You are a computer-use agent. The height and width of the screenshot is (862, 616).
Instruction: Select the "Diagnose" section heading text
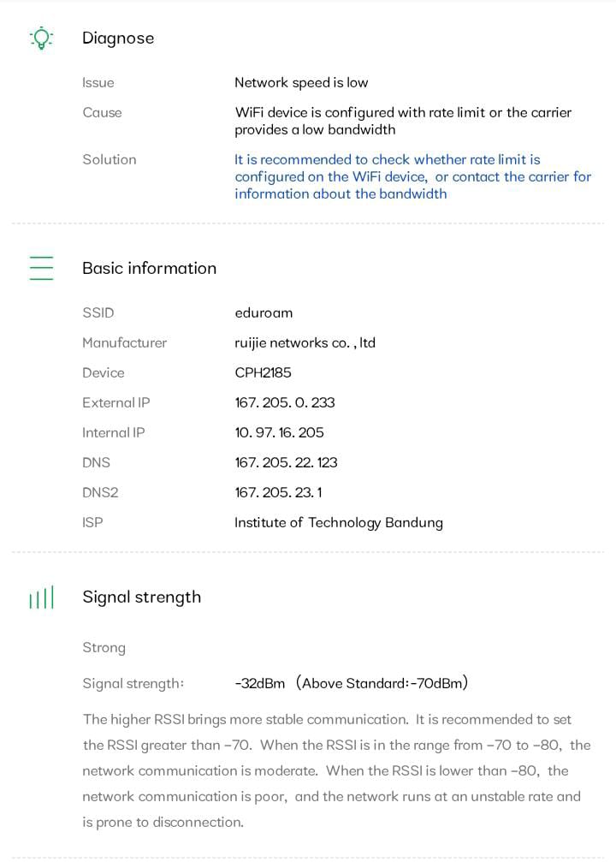[118, 38]
